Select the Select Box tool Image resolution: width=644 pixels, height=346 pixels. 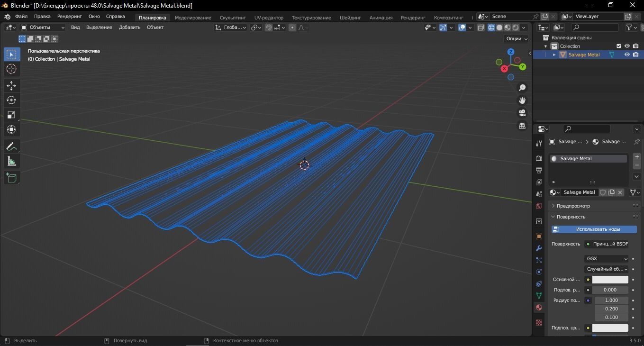(11, 54)
